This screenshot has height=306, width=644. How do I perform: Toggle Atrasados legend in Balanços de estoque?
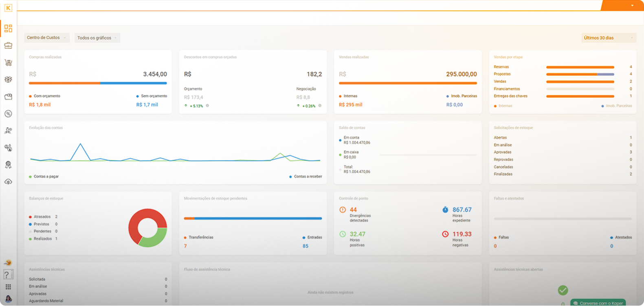pos(42,217)
